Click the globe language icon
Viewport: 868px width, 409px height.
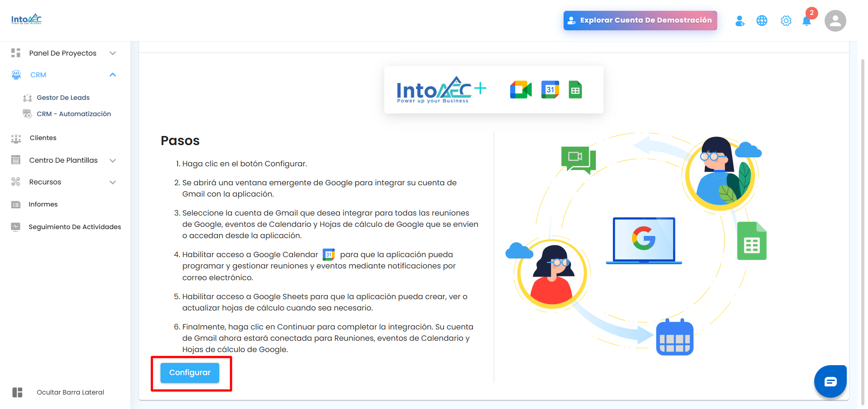pyautogui.click(x=762, y=21)
